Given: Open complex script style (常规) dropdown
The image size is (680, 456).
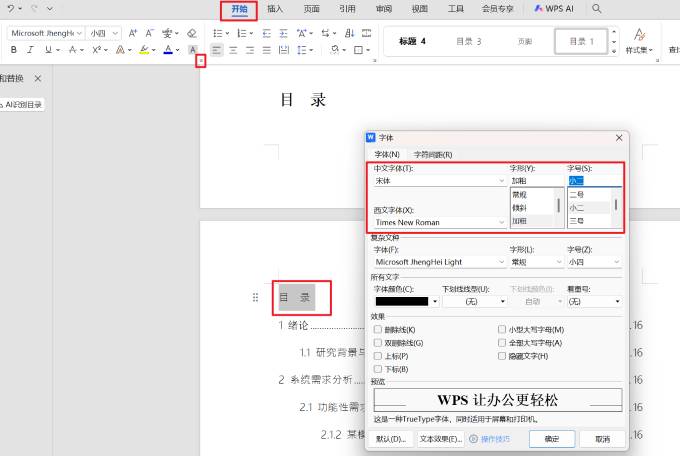Looking at the screenshot, I should tap(559, 262).
